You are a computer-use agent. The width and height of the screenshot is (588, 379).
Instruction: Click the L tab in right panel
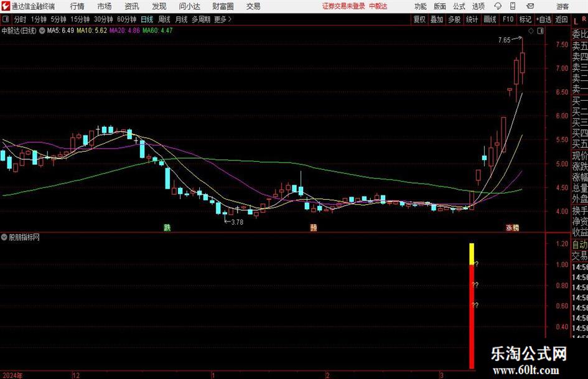576,21
